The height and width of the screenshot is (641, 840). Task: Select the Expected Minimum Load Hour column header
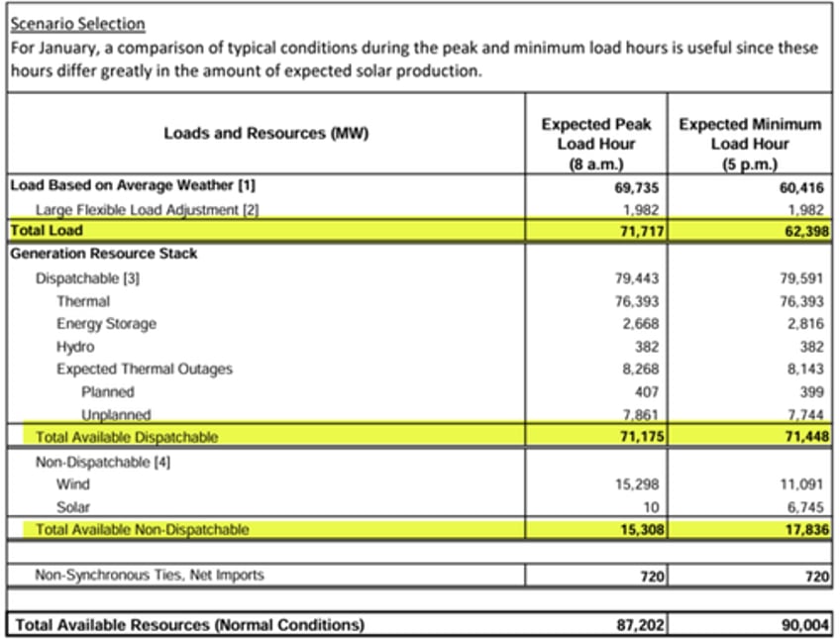point(750,144)
